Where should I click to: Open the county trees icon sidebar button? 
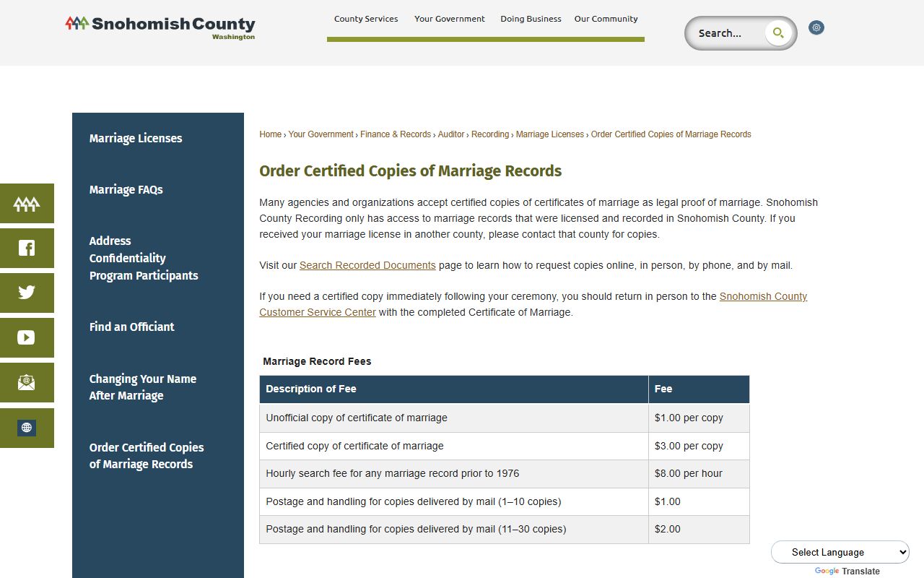coord(27,204)
